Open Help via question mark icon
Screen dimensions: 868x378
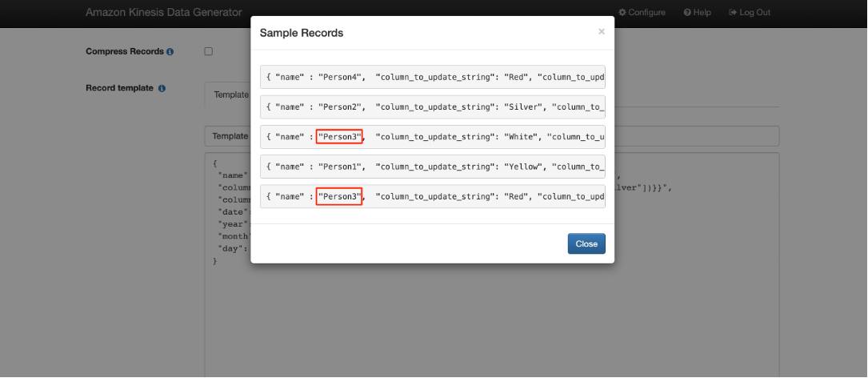coord(687,12)
